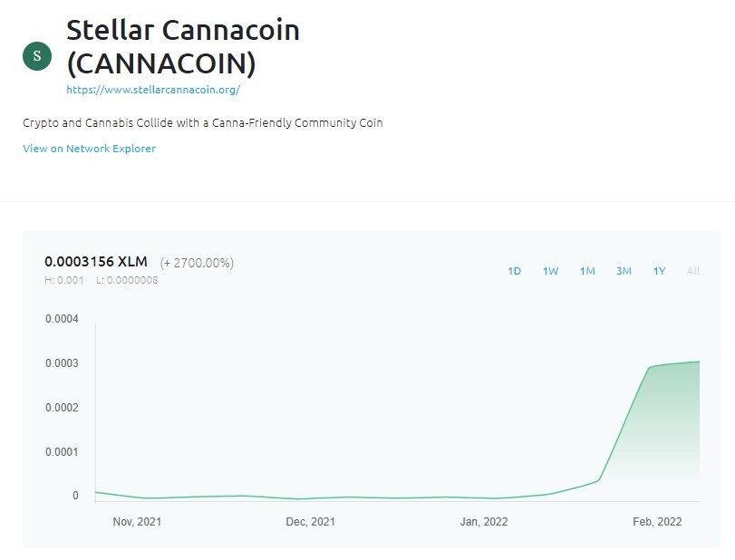
Task: Click the +2700.00% change percentage
Action: 197,263
